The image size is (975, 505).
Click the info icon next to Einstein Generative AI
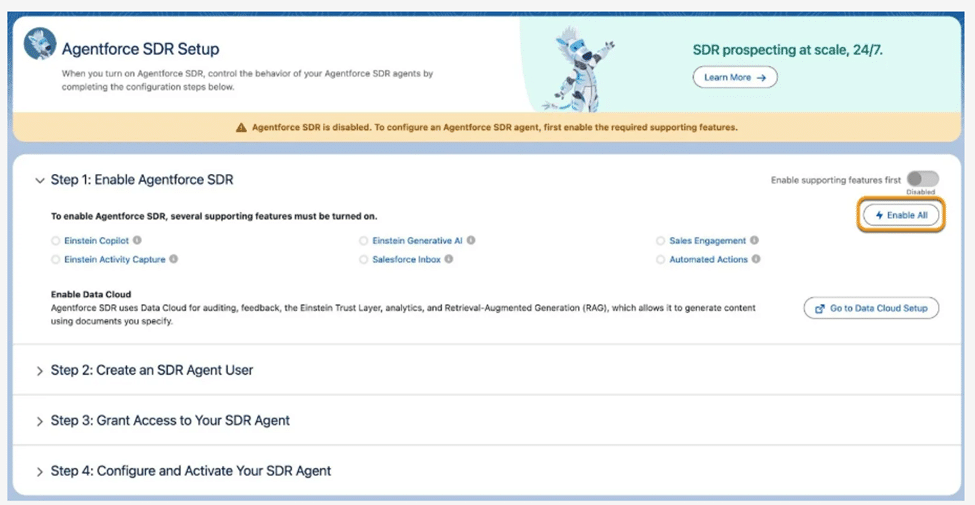coord(471,240)
